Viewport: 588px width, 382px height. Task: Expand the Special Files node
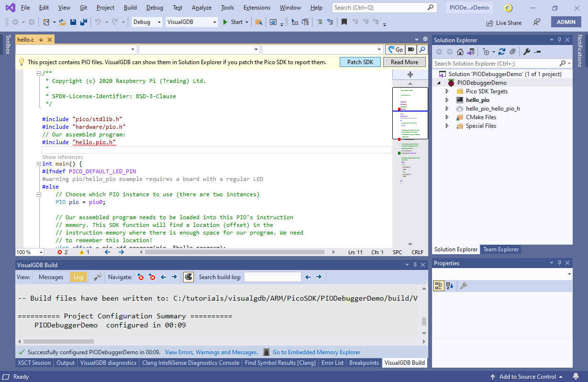pos(447,126)
